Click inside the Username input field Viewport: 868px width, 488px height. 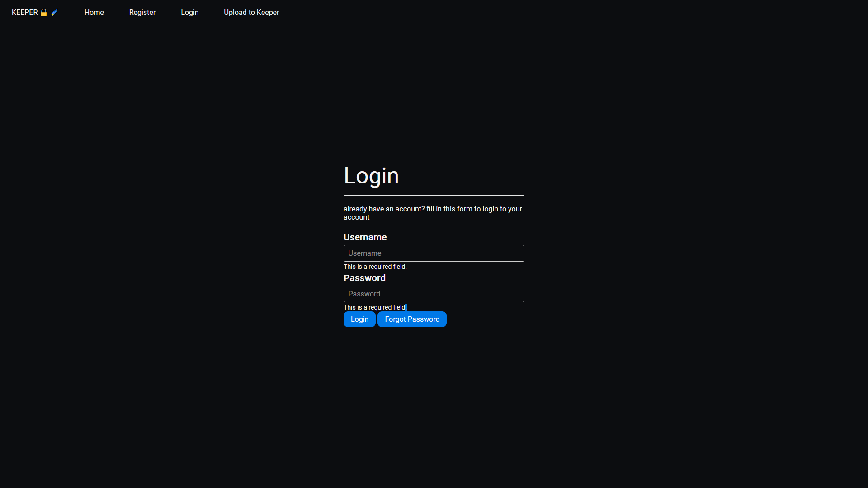434,253
